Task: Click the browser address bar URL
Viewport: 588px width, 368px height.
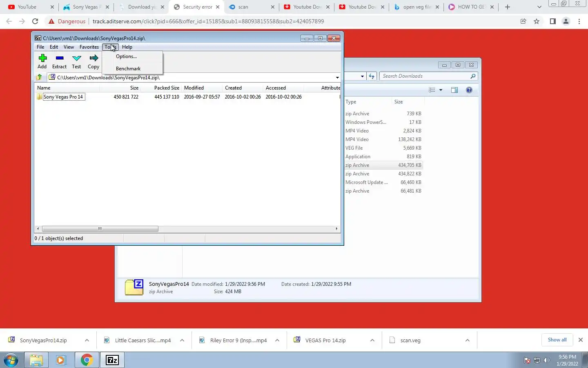Action: point(208,21)
